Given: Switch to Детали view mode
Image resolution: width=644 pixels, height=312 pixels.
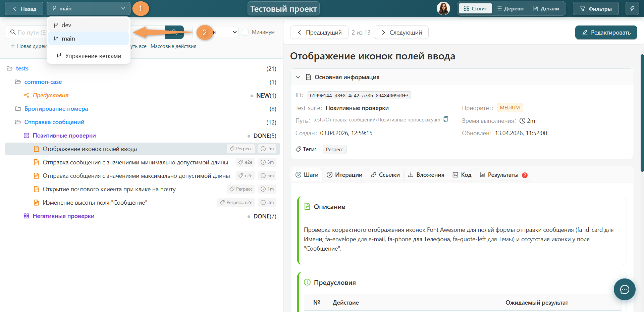Looking at the screenshot, I should [546, 8].
